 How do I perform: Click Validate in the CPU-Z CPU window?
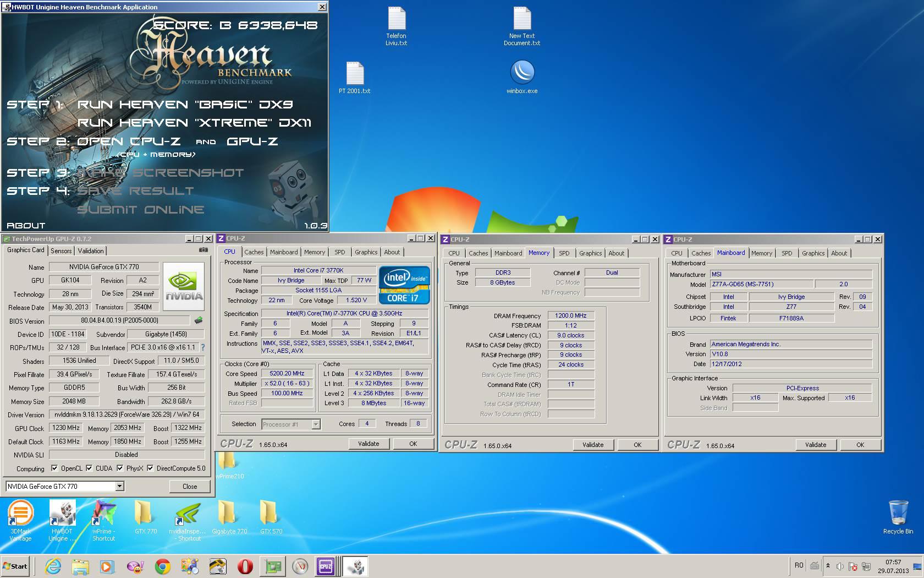[369, 444]
